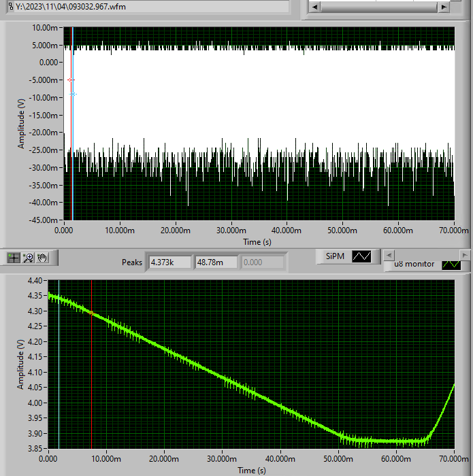Click the 0.000 lower graph X-axis minimum
This screenshot has height=476, width=473.
pos(48,458)
